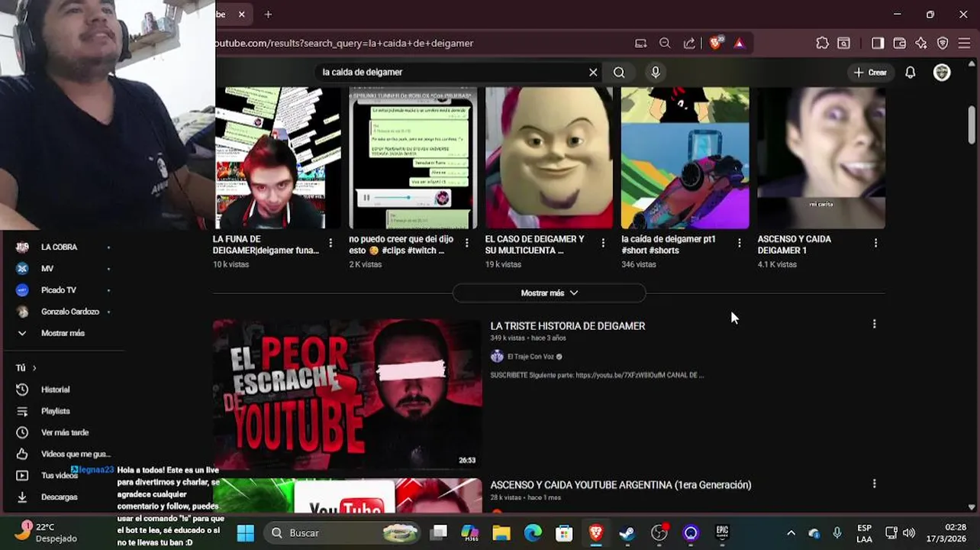
Task: Click the zoom magnifier icon in address bar
Action: pos(665,44)
